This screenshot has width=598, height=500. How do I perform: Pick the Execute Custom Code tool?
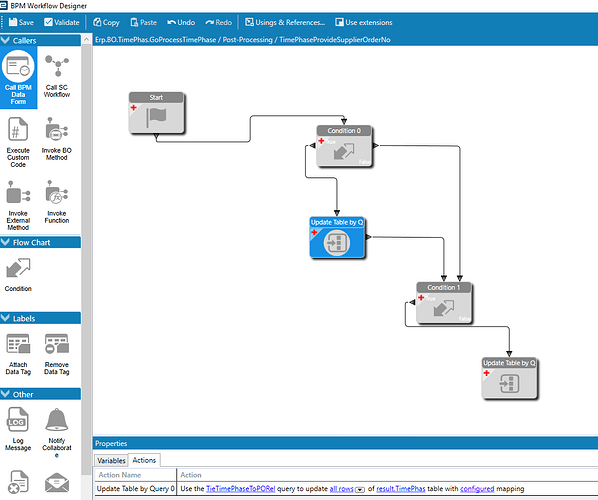click(x=18, y=141)
